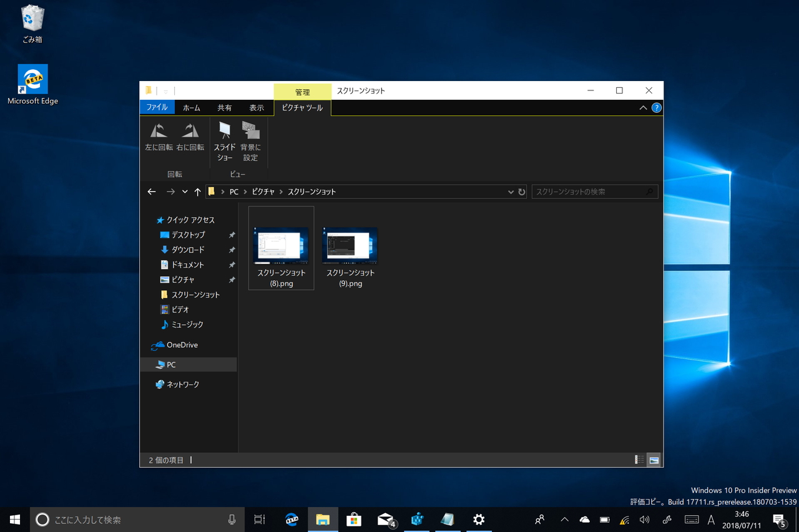
Task: Switch to the 表示 ribbon tab
Action: click(257, 108)
